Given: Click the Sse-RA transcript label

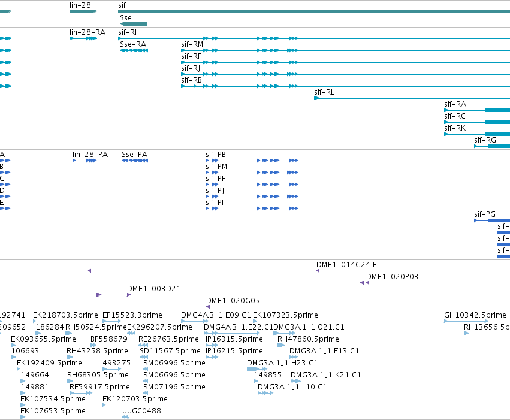Looking at the screenshot, I should (x=133, y=44).
